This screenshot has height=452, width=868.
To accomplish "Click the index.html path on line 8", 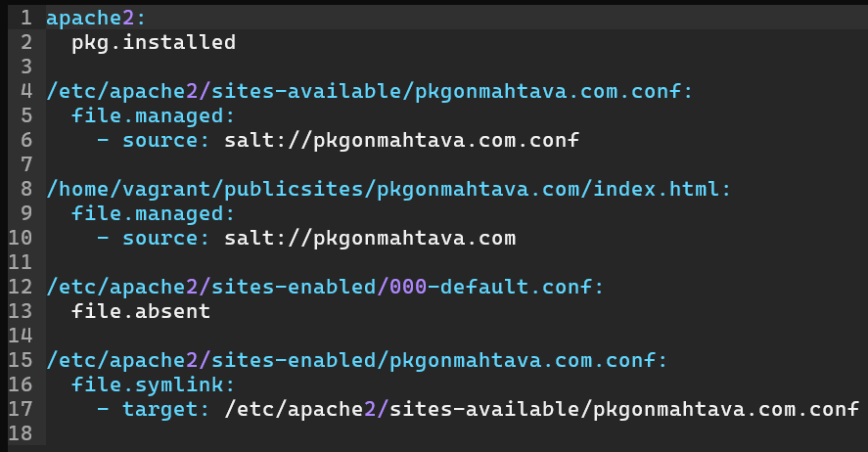I will [x=388, y=188].
